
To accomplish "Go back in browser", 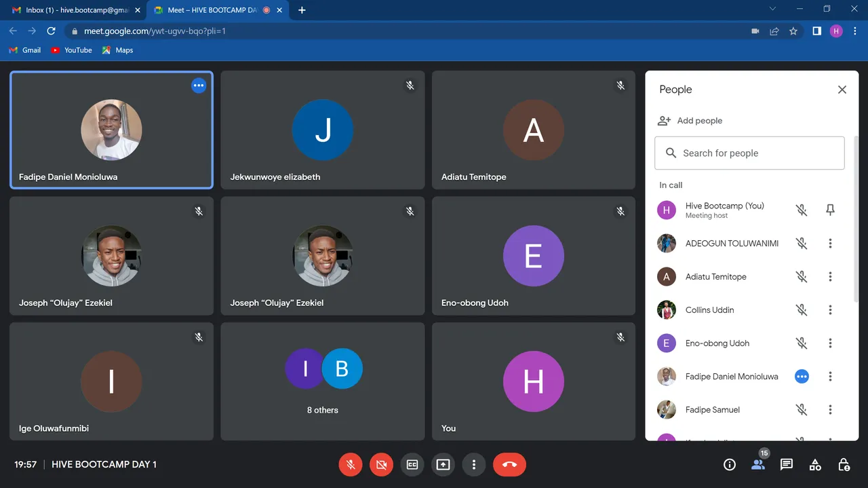I will pyautogui.click(x=13, y=31).
